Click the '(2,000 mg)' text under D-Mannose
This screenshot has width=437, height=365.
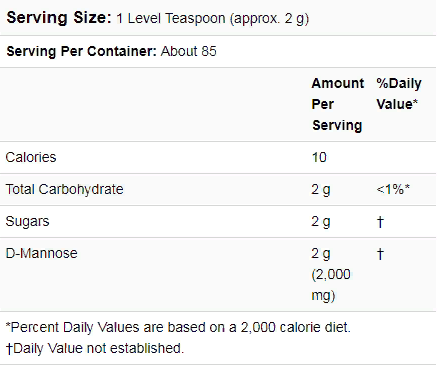331,285
